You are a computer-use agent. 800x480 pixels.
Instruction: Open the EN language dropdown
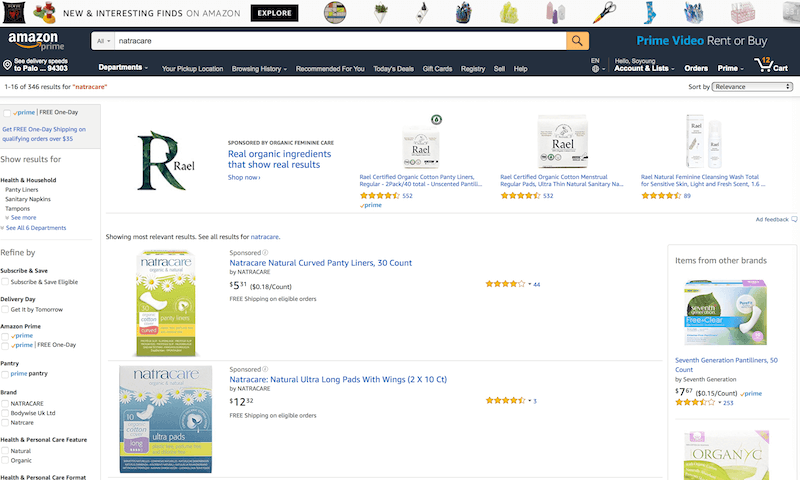[598, 65]
